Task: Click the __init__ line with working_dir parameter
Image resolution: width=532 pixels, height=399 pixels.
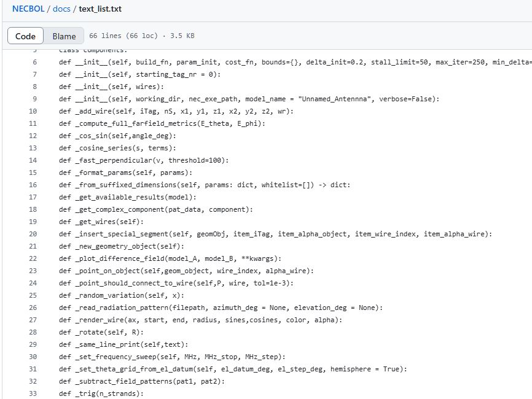Action: click(x=249, y=99)
